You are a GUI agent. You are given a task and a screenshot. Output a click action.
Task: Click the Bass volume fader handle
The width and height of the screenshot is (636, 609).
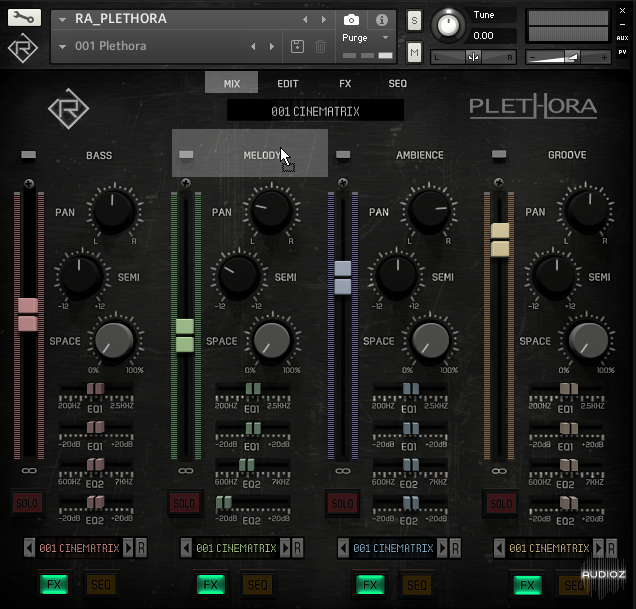(28, 315)
